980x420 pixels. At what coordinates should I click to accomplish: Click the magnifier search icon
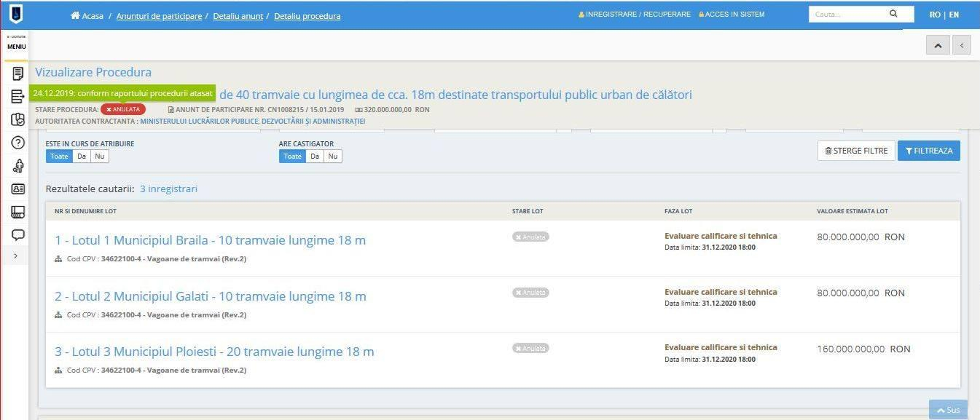[893, 14]
